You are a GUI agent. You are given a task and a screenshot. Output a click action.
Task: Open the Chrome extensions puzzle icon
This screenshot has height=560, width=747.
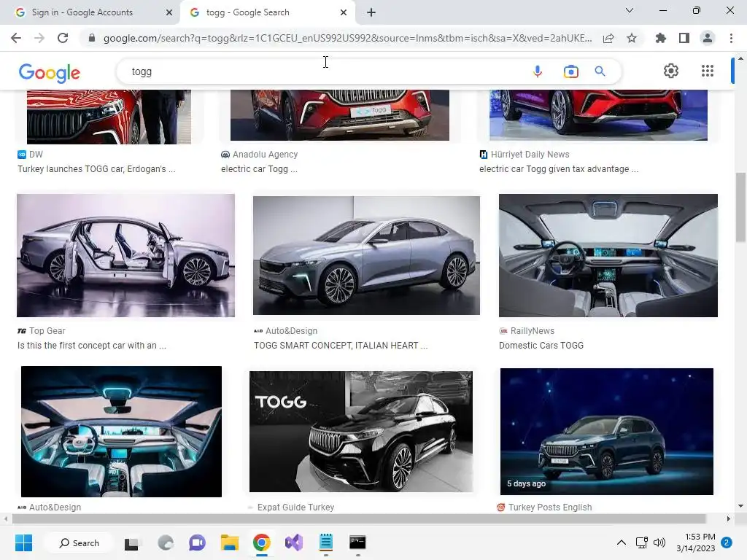661,38
